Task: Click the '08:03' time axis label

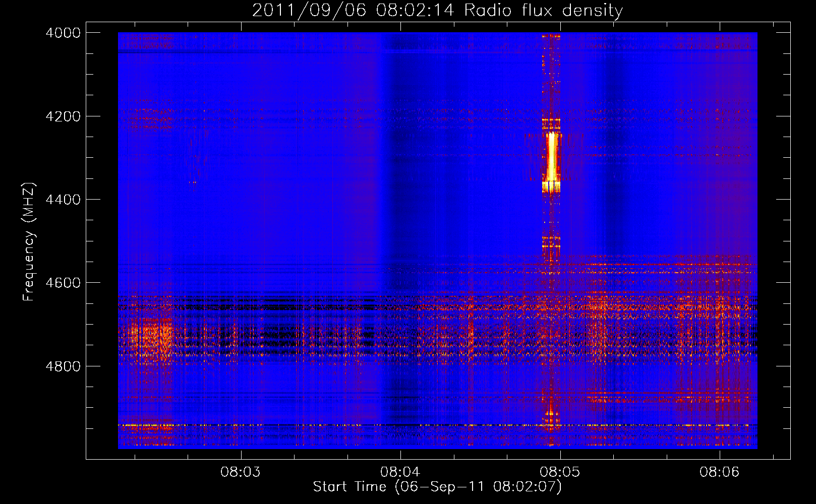Action: (x=241, y=472)
